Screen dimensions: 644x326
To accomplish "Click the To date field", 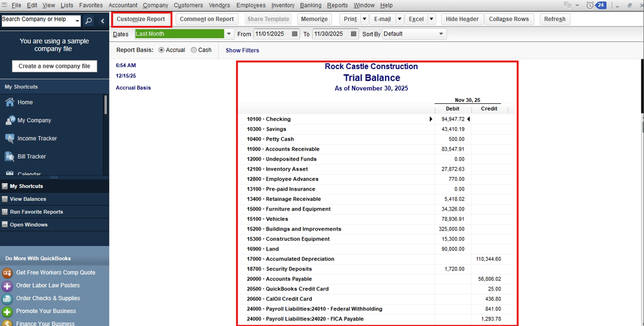I will click(331, 34).
